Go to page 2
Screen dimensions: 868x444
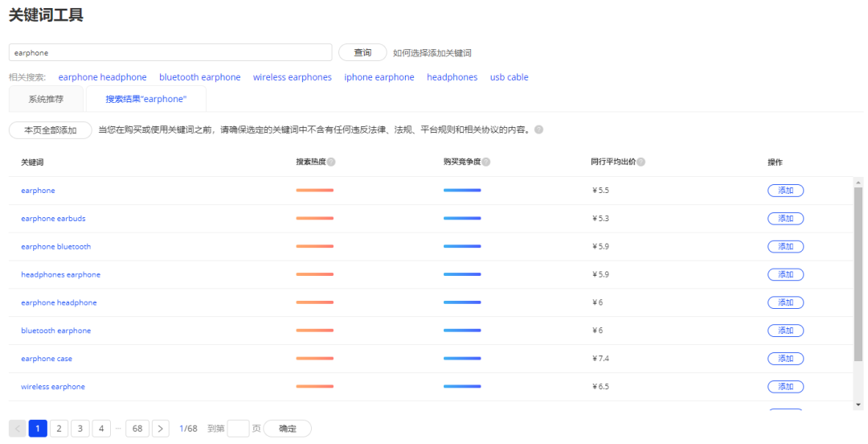[x=59, y=429]
